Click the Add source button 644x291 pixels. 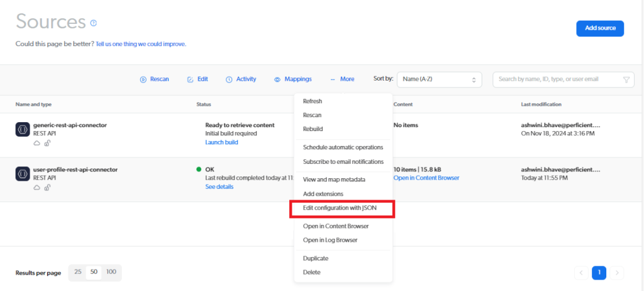click(599, 28)
